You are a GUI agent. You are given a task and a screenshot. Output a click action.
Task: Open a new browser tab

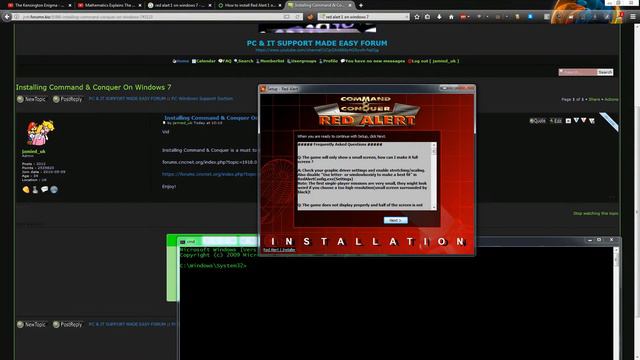coord(361,5)
